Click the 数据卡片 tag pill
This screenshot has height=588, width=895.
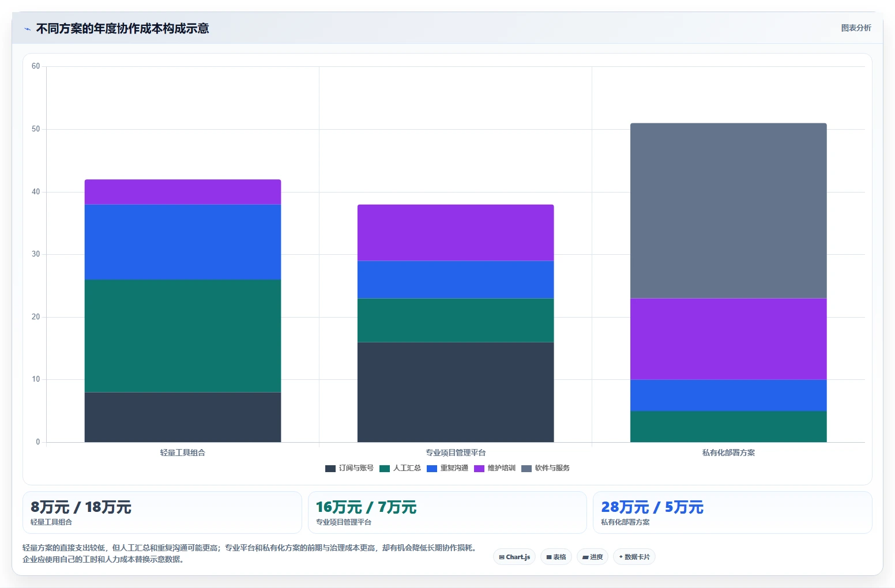[634, 557]
